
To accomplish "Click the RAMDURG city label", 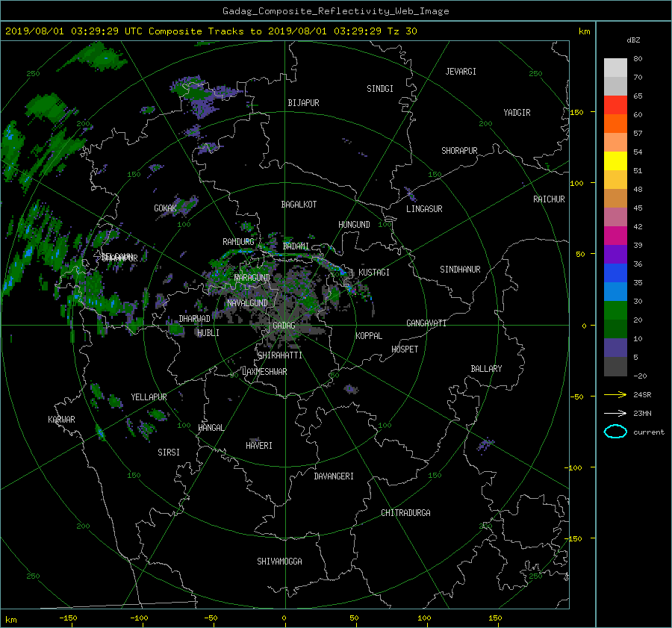I will click(238, 242).
